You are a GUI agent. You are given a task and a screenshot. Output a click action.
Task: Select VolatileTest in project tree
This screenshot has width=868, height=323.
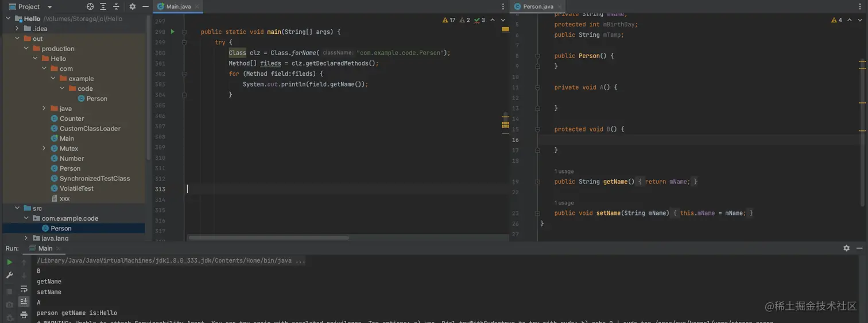72,188
